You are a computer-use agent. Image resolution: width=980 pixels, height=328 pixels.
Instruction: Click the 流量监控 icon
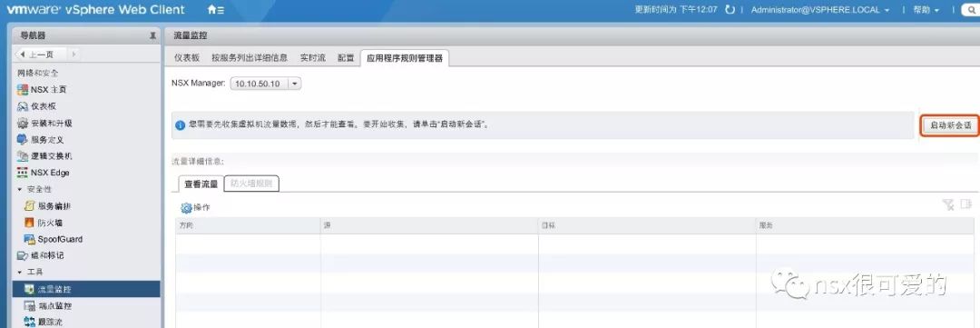click(x=29, y=289)
